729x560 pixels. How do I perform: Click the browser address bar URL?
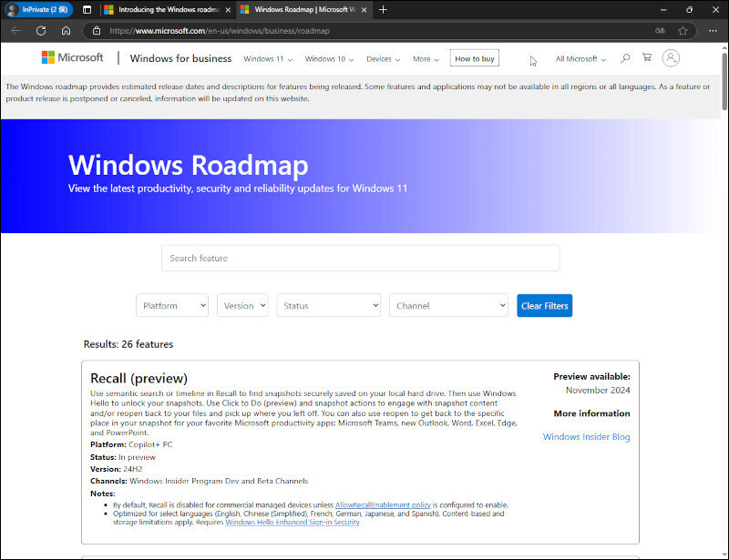pos(220,31)
